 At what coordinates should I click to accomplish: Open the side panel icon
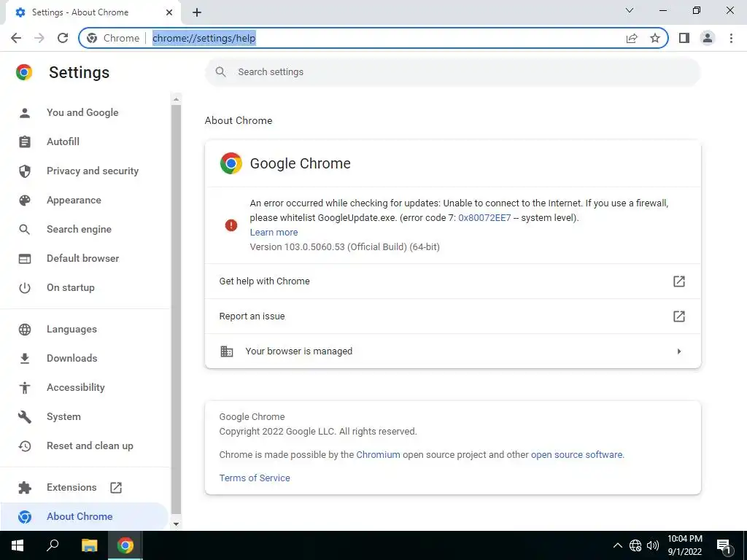(684, 38)
